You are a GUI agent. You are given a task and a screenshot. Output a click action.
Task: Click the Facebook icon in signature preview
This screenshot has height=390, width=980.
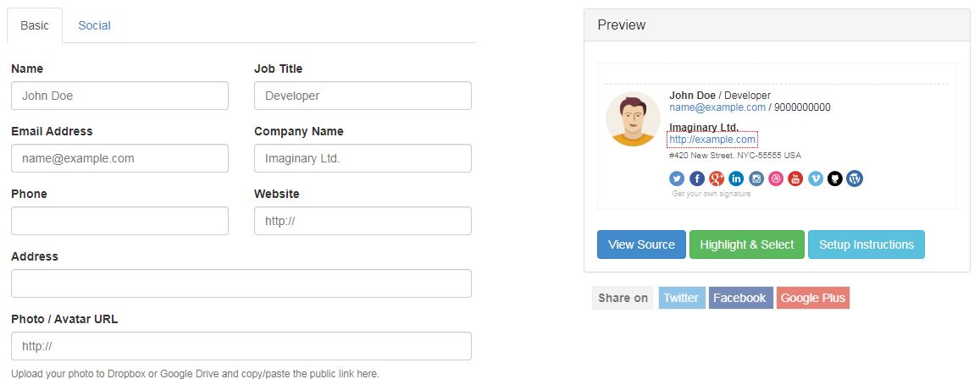click(696, 179)
